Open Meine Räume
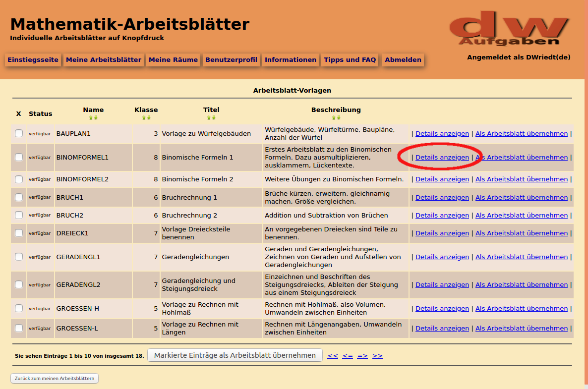Screen dimensions: 588x389 [x=173, y=59]
